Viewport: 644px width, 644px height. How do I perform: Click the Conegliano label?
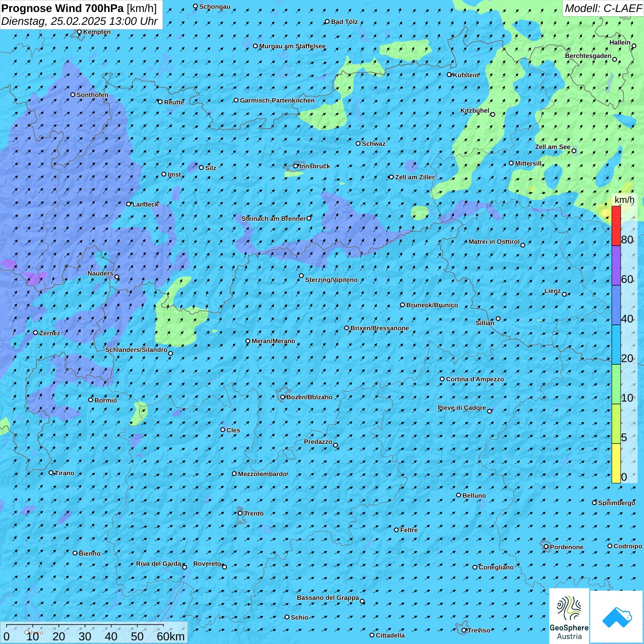[496, 567]
